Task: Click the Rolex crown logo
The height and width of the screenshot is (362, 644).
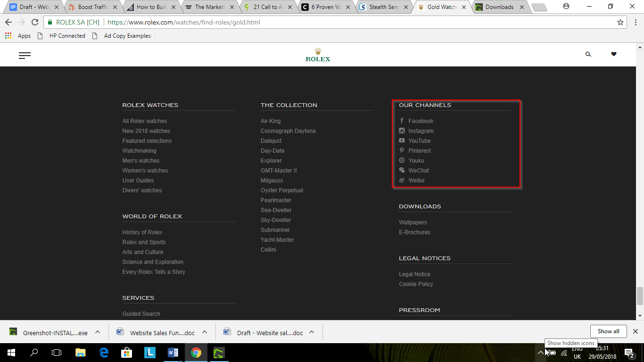Action: [x=318, y=55]
